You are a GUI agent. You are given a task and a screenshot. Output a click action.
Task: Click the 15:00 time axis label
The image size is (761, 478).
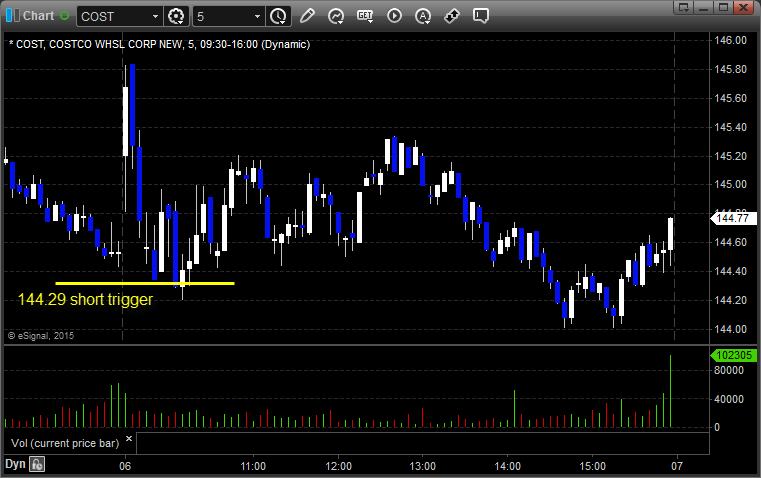(593, 466)
